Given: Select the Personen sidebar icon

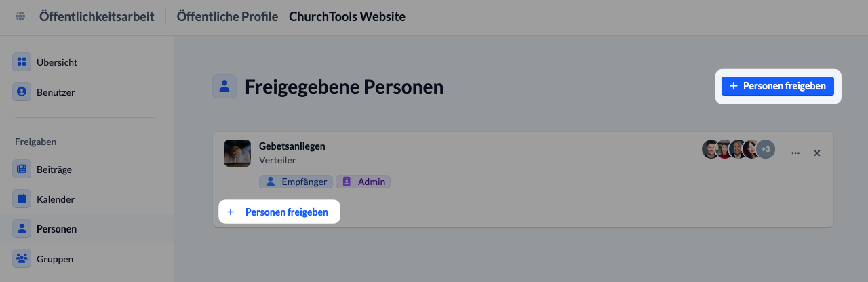Looking at the screenshot, I should tap(22, 228).
